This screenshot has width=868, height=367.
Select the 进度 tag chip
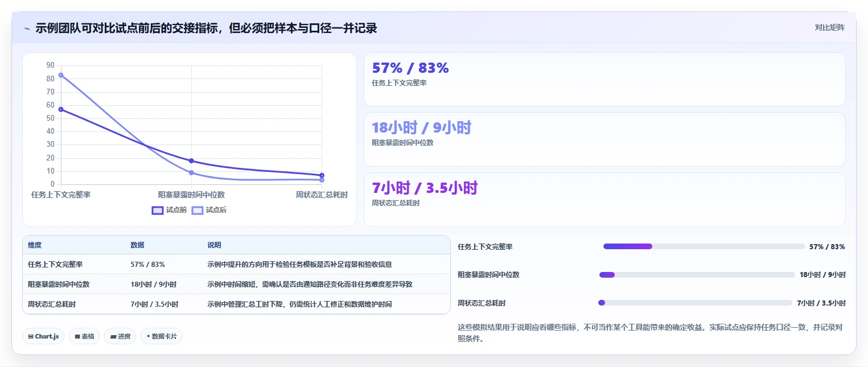[120, 336]
